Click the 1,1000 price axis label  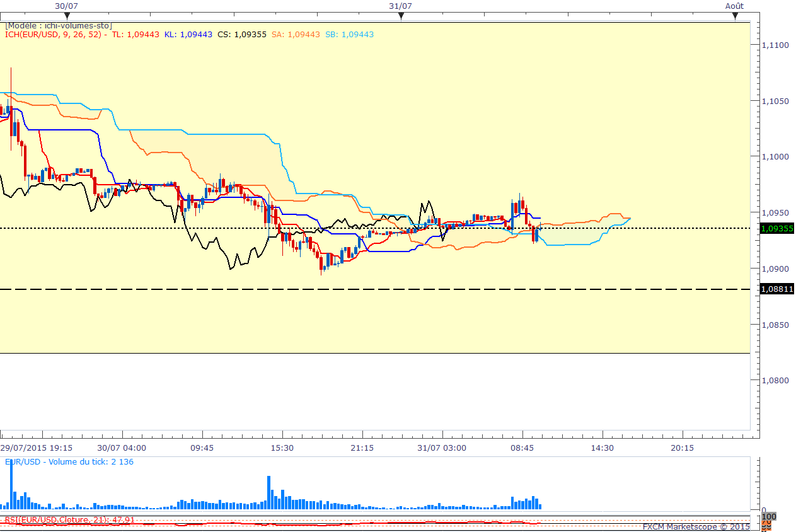pos(774,157)
